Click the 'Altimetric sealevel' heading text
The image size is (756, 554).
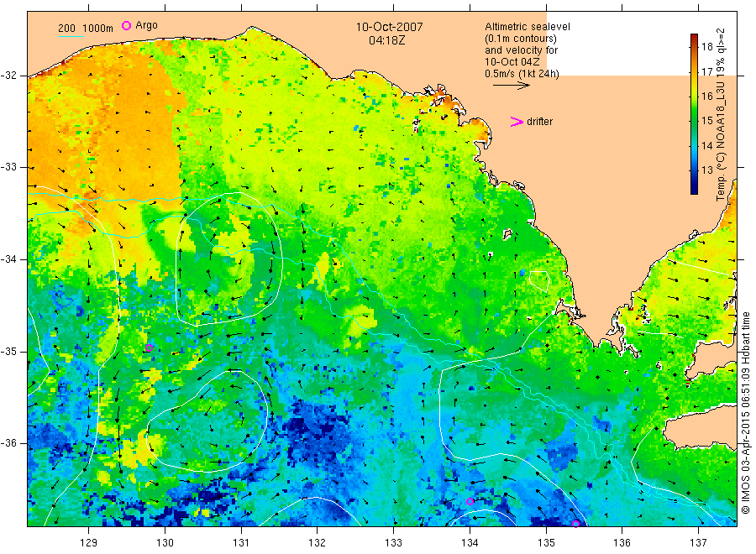[x=528, y=27]
